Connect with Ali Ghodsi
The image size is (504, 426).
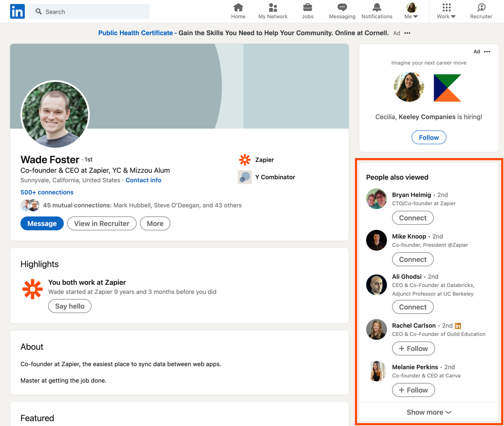click(413, 307)
